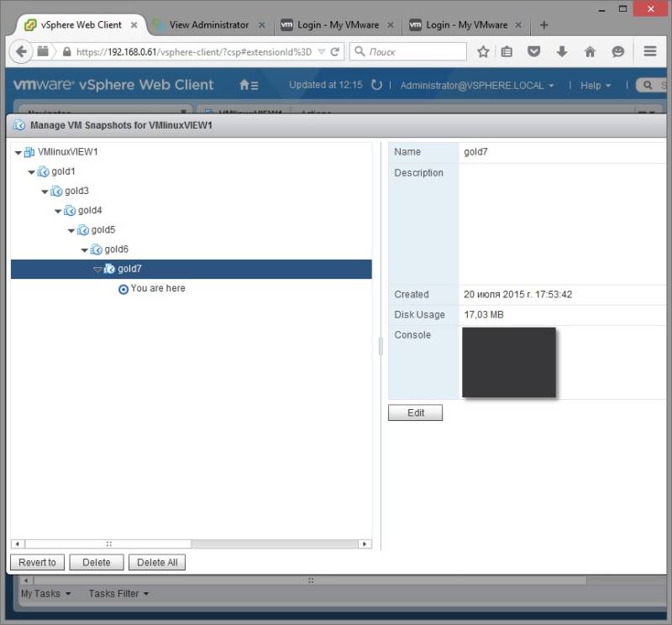Click the gold5 snapshot icon
The width and height of the screenshot is (672, 625).
coord(82,230)
